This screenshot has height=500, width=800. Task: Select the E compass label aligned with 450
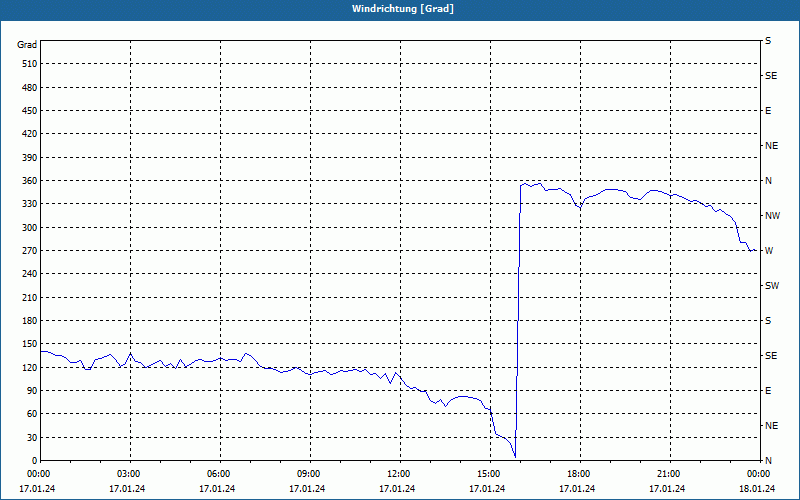(768, 111)
